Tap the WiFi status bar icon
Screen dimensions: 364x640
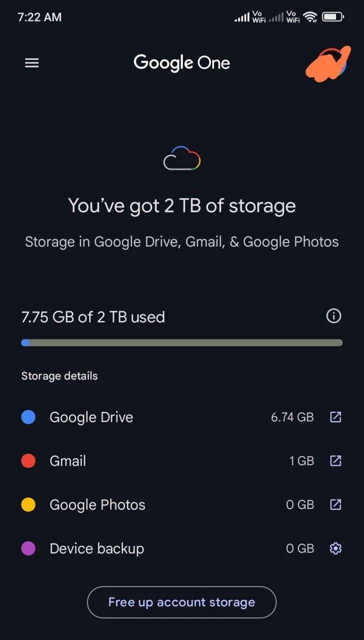[310, 17]
